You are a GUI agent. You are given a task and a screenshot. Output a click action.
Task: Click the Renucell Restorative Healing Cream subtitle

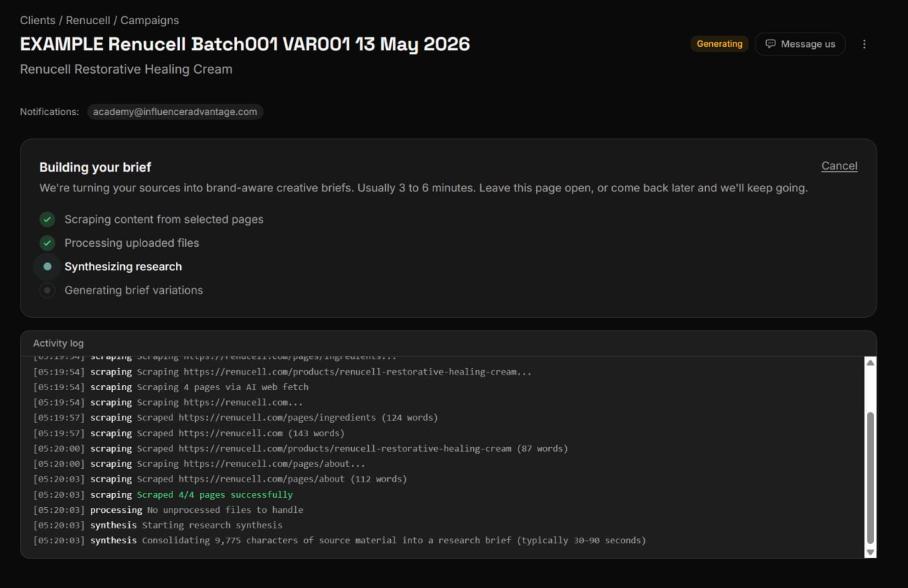[x=126, y=70]
